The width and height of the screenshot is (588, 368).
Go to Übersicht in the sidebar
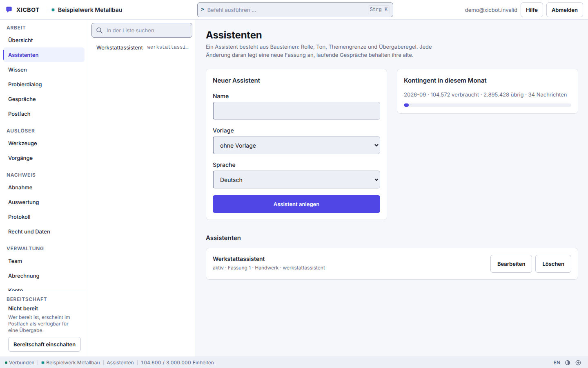pyautogui.click(x=44, y=40)
